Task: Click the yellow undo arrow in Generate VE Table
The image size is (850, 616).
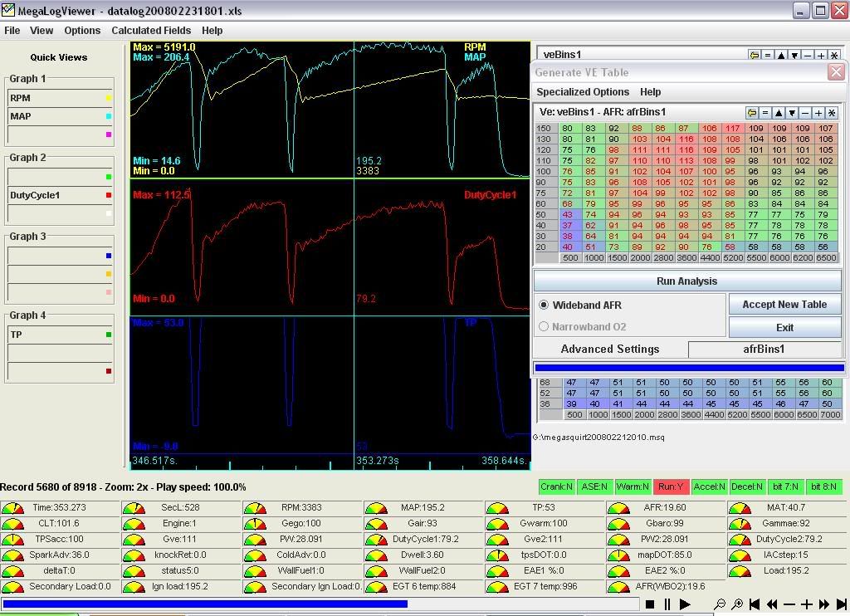Action: [752, 113]
